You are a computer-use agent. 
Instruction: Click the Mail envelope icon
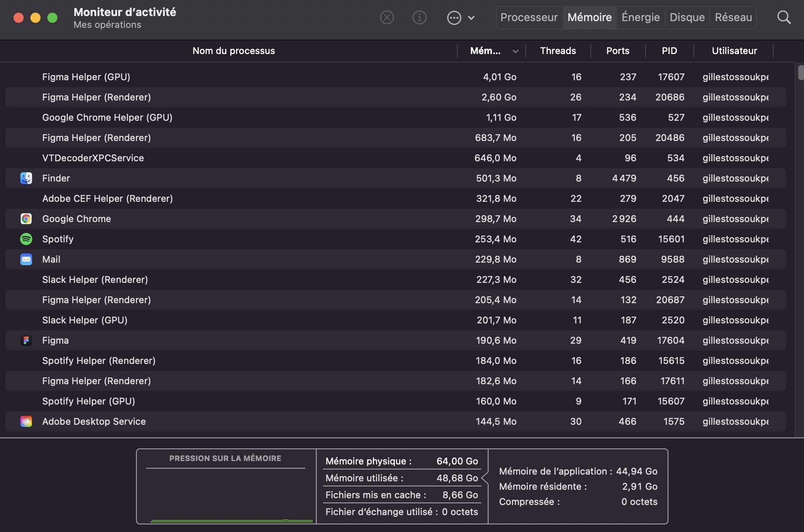[26, 259]
